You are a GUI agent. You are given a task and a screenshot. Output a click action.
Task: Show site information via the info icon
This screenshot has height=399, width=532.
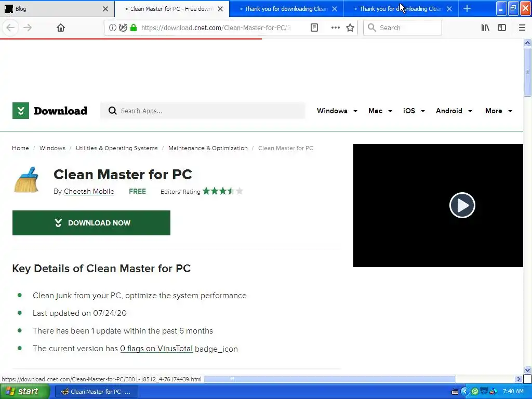tap(112, 28)
